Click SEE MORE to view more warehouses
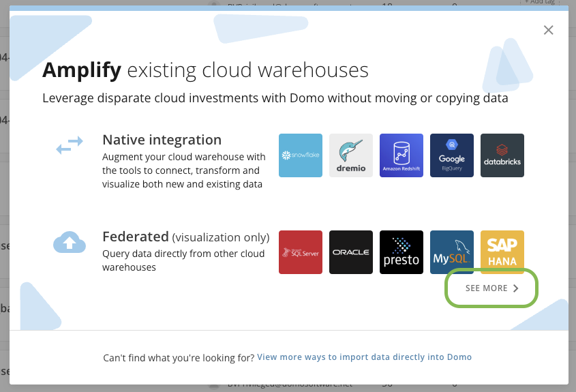 click(492, 288)
